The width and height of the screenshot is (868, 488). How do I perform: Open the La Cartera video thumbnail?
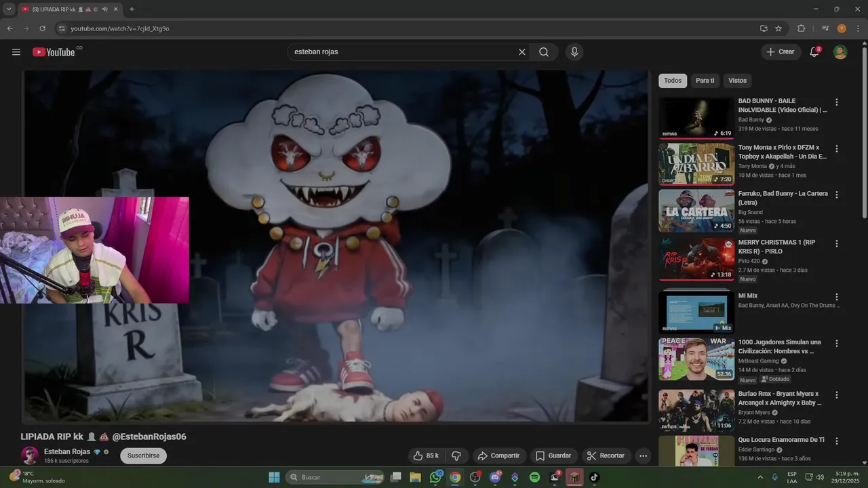[x=696, y=210]
